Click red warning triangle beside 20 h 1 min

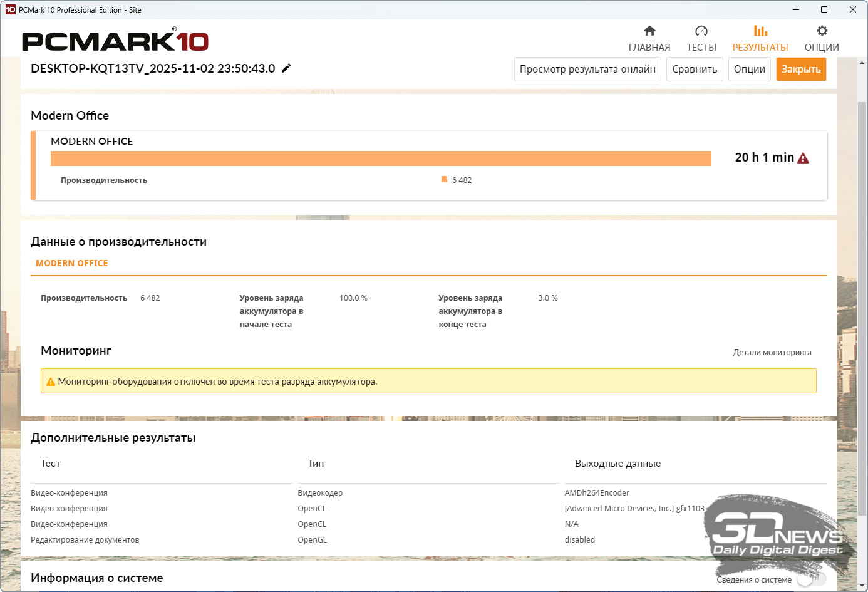point(803,158)
